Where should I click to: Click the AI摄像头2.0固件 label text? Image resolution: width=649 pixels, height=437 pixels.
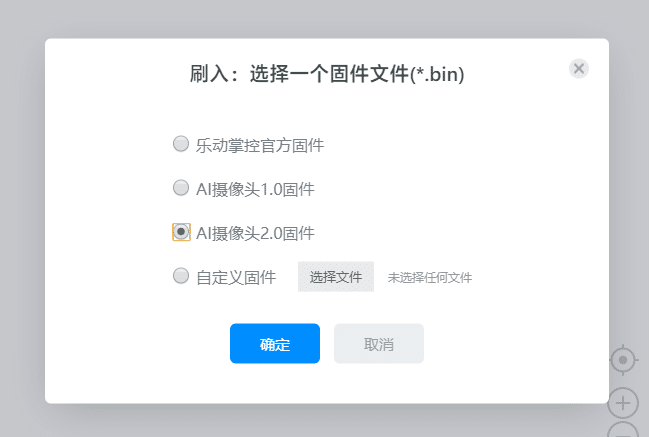tap(256, 233)
